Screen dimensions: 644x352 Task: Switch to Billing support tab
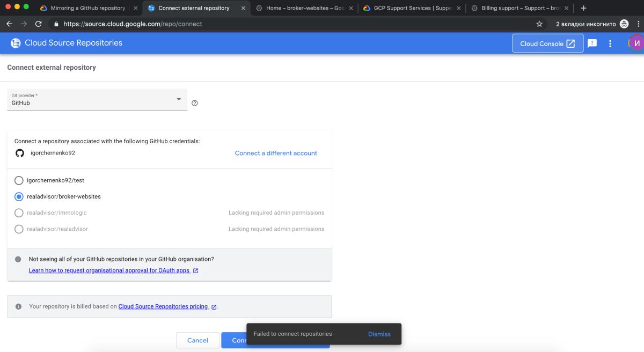pos(520,9)
